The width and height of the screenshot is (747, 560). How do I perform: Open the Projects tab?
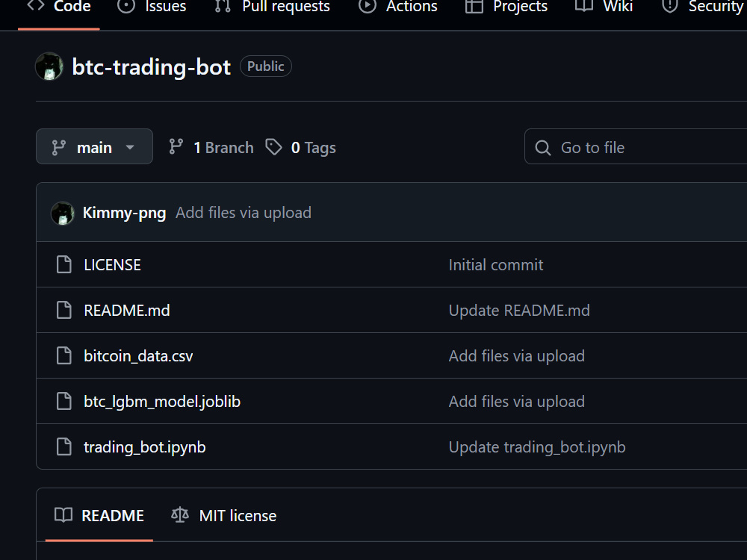[x=506, y=7]
